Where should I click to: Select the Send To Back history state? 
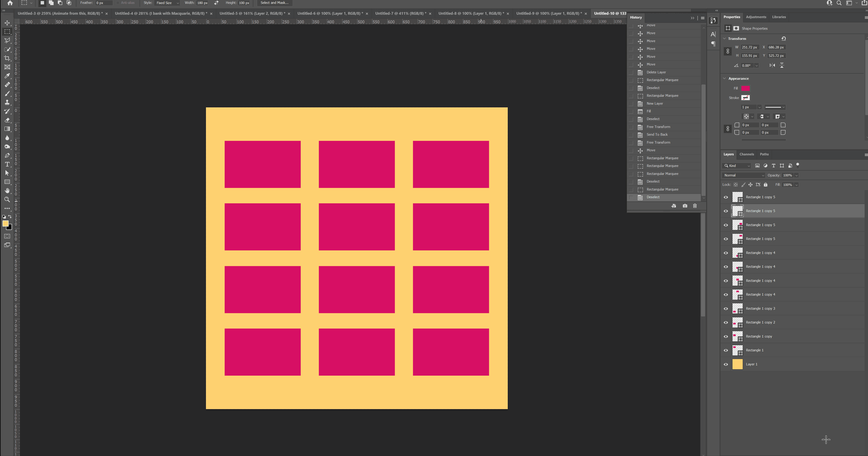pyautogui.click(x=657, y=134)
